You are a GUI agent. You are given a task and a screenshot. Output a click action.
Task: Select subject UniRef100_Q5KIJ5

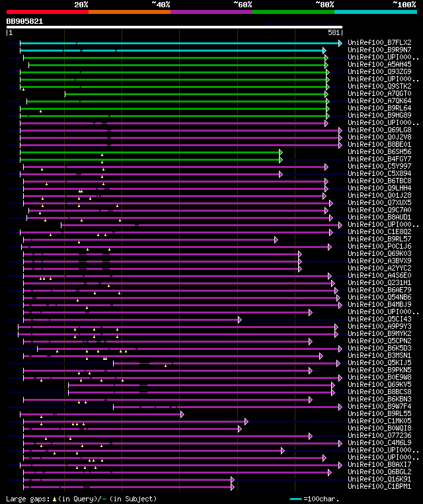coord(379,362)
